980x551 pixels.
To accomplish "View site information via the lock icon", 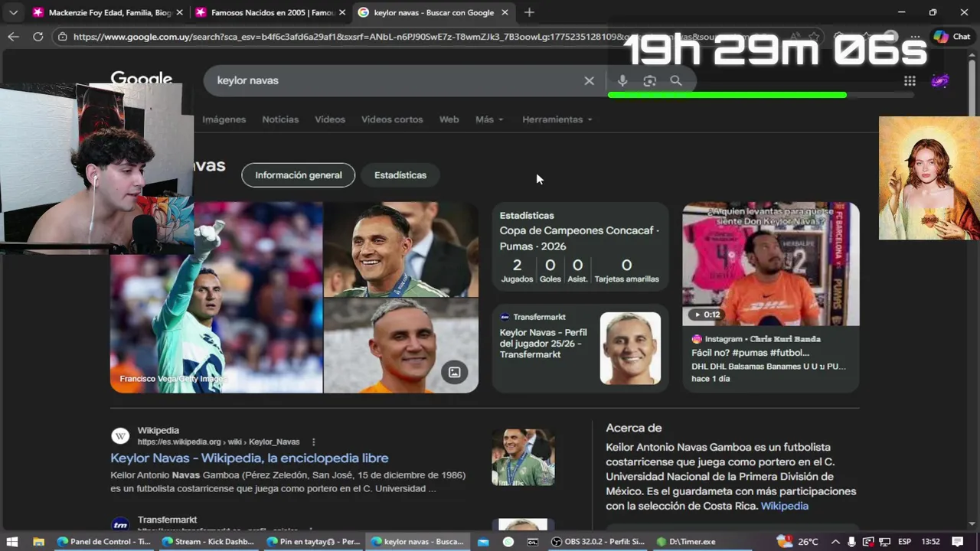I will click(x=64, y=37).
